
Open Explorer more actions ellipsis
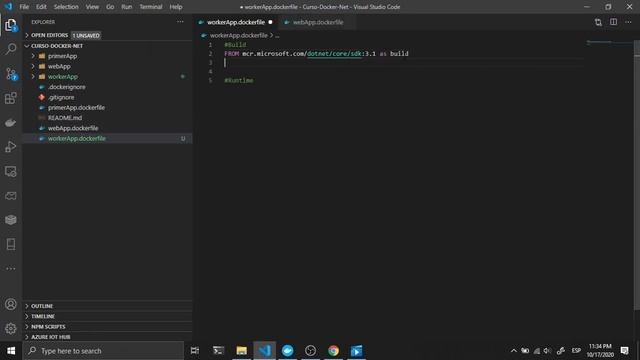[x=180, y=22]
